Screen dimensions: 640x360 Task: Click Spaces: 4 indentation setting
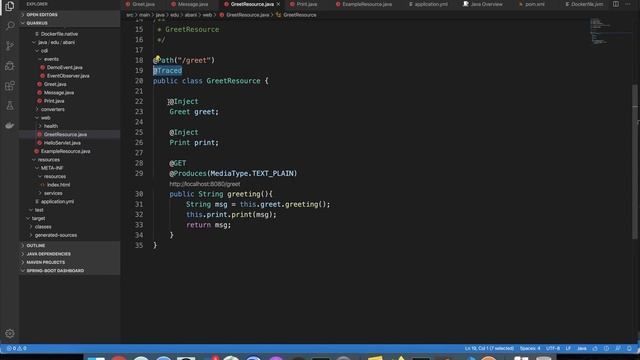530,349
